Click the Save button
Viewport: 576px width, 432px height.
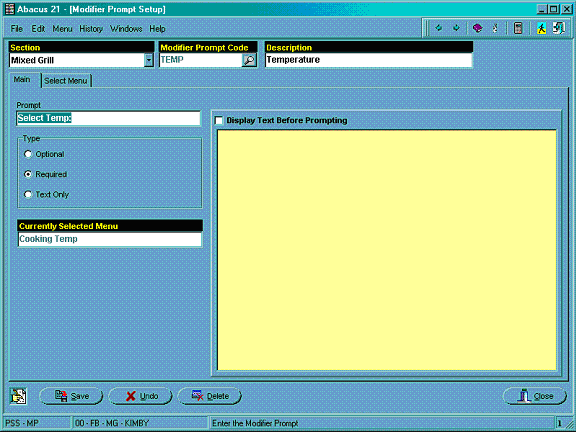[x=71, y=396]
